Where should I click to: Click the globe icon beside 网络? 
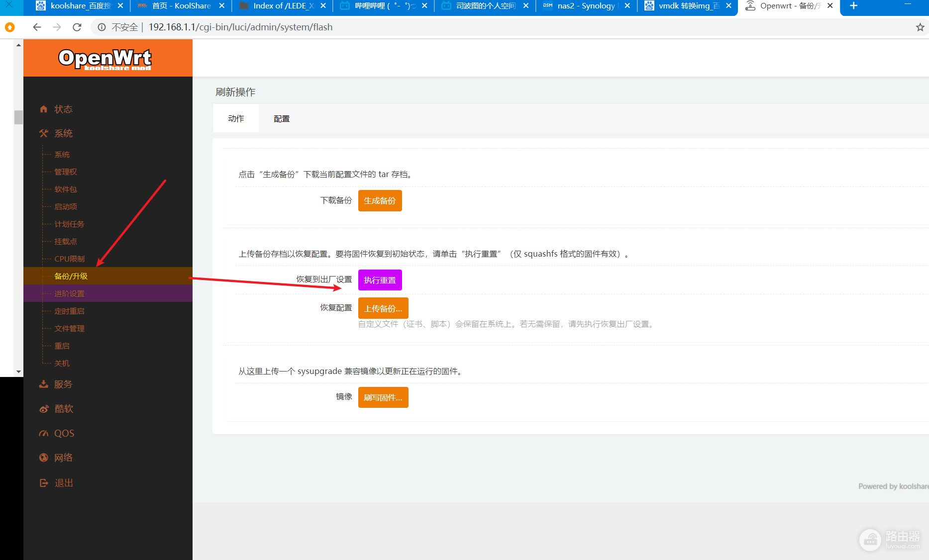click(x=44, y=458)
